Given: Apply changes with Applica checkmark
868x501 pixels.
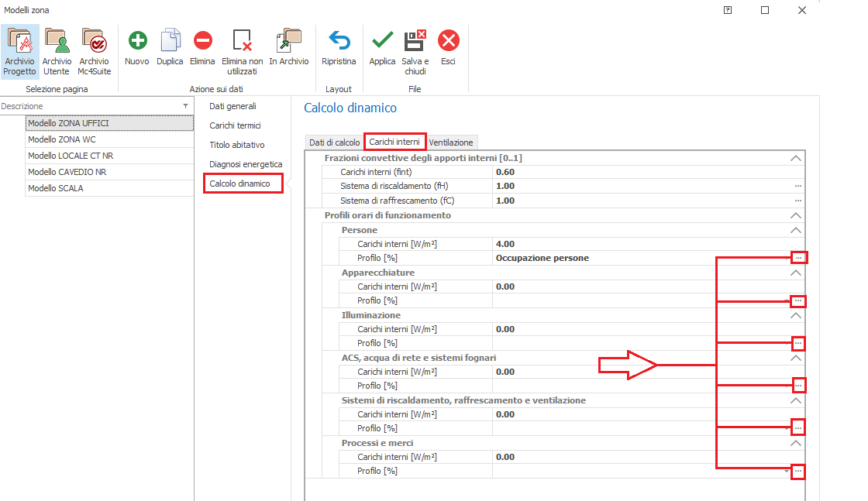Looking at the screenshot, I should [382, 40].
